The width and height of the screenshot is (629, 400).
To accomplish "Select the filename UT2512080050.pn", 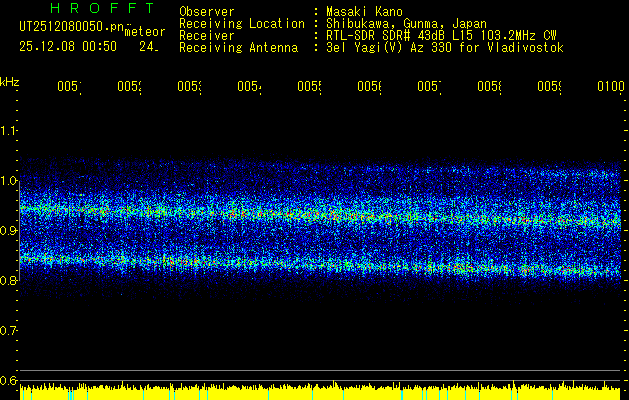I will pos(71,26).
